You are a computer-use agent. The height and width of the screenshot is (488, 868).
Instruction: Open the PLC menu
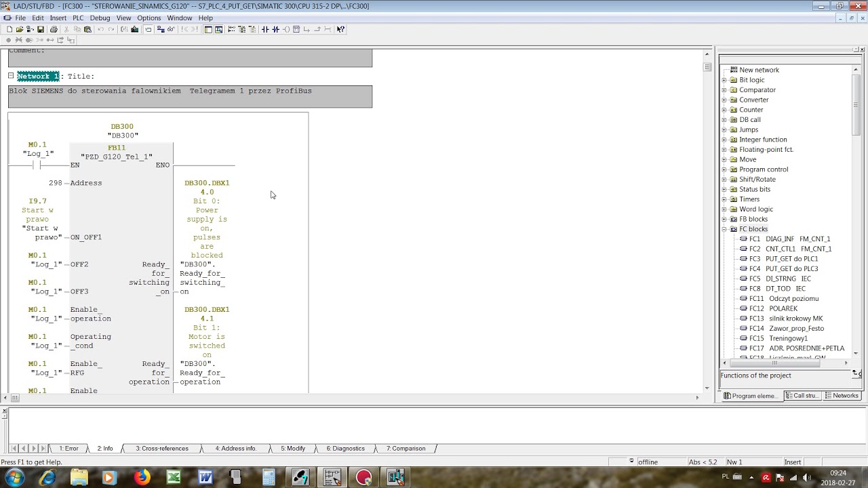(78, 18)
